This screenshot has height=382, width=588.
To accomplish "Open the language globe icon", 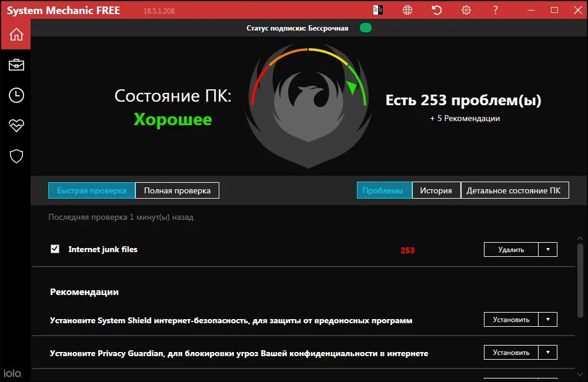I will [407, 10].
